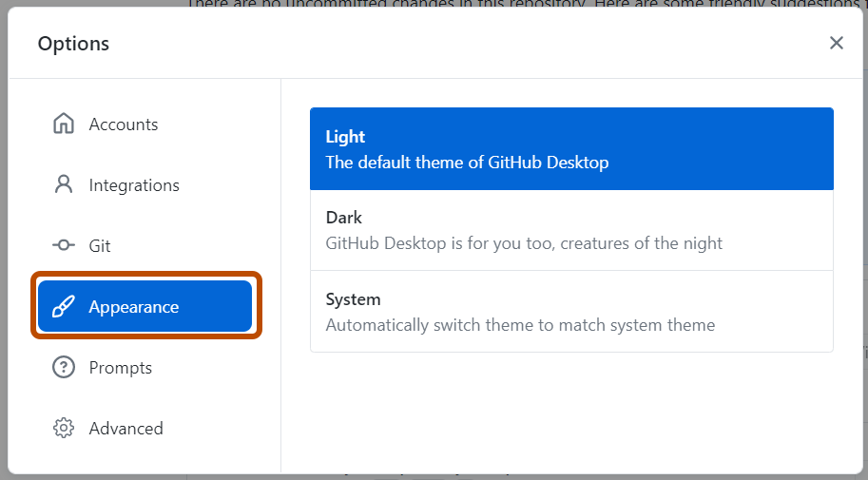Image resolution: width=868 pixels, height=480 pixels.
Task: Open the Prompts settings tab
Action: click(145, 367)
